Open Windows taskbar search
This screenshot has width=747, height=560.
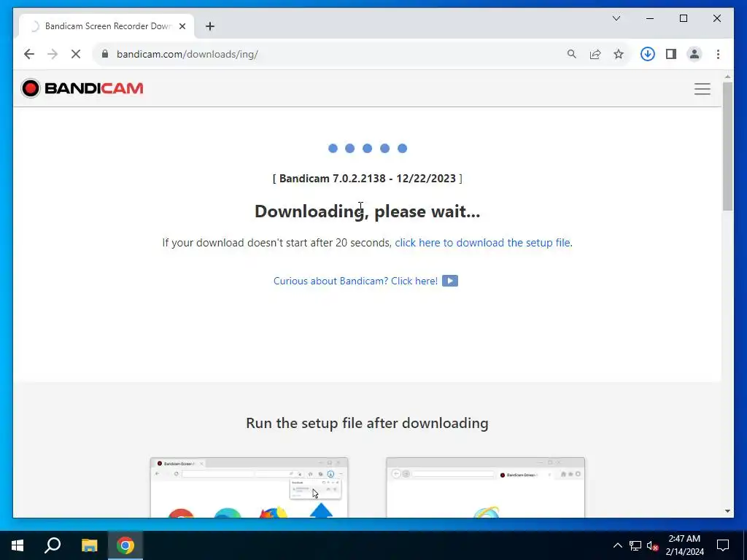(53, 545)
